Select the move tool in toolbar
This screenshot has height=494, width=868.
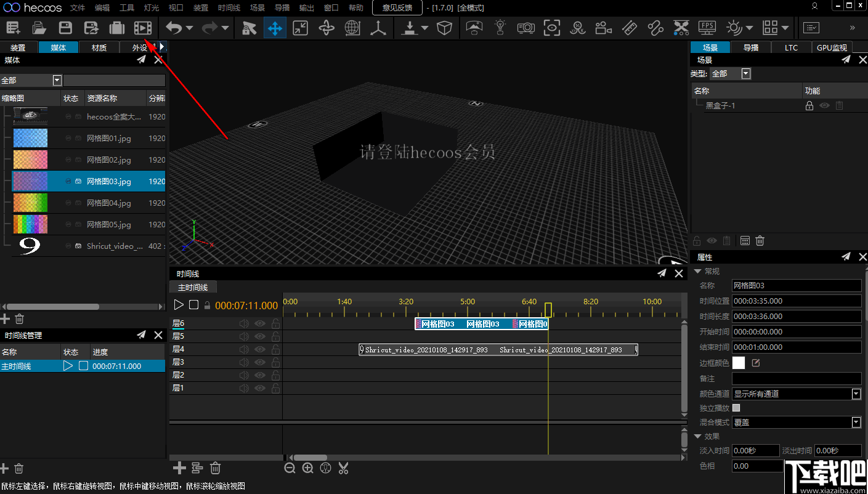pos(275,28)
